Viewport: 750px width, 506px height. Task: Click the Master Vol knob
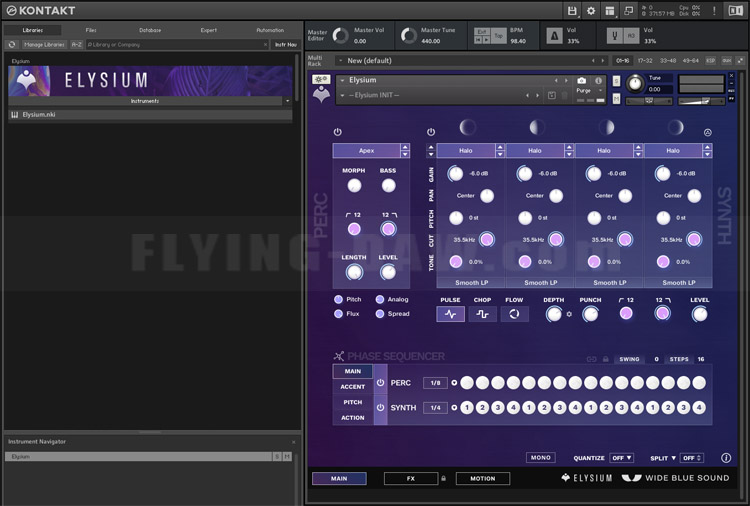pyautogui.click(x=341, y=35)
